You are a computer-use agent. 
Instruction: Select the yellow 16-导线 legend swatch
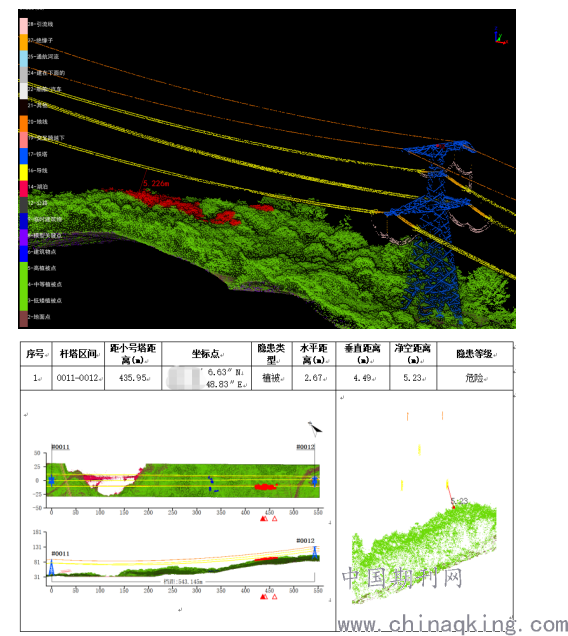click(24, 172)
